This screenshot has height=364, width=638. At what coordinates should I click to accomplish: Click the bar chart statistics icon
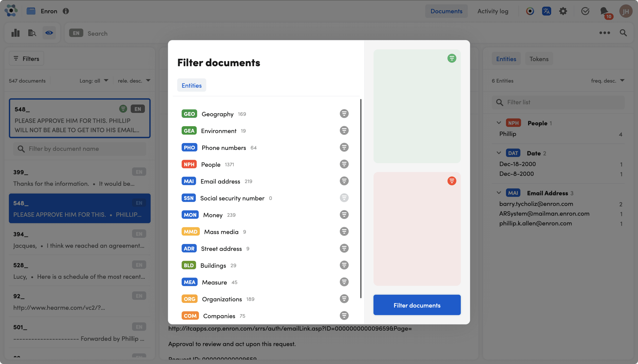(x=16, y=33)
